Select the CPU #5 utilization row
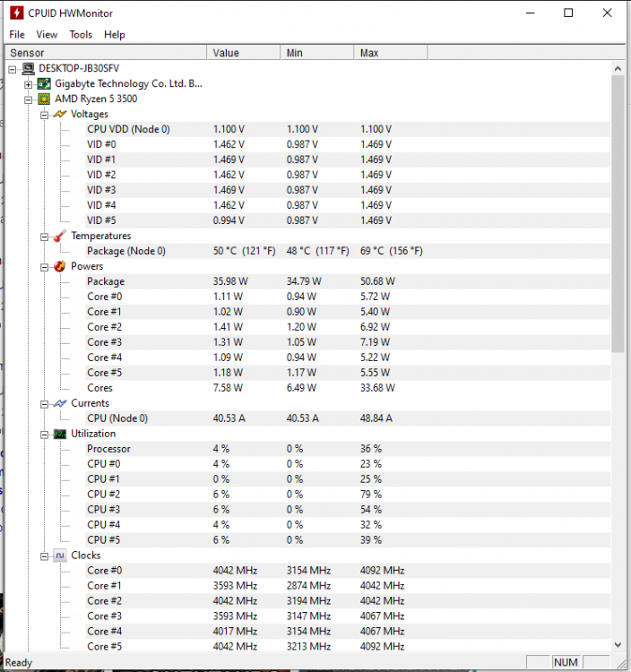 tap(348, 540)
